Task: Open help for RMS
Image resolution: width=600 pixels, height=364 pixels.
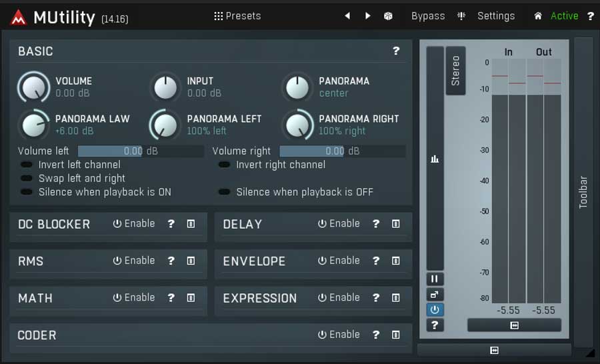Action: [x=171, y=261]
